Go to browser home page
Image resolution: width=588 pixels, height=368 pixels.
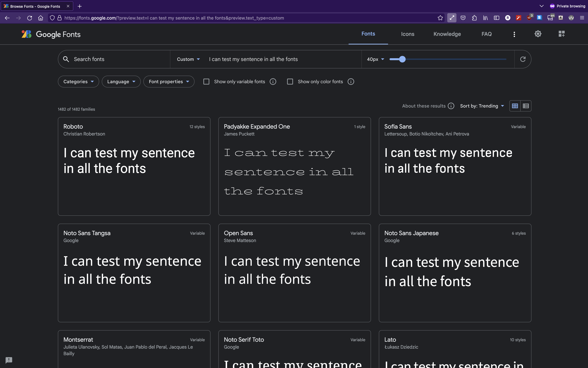click(x=41, y=18)
